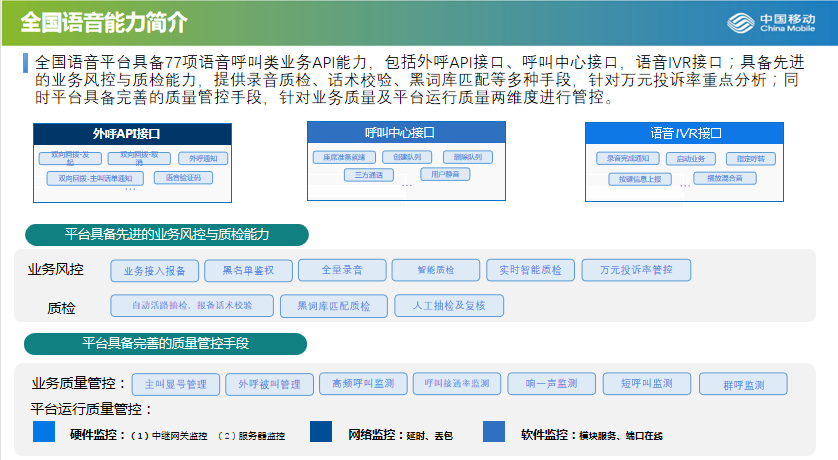Select the 外呼API接口 panel header
Screen dimensions: 838x460
pyautogui.click(x=133, y=132)
